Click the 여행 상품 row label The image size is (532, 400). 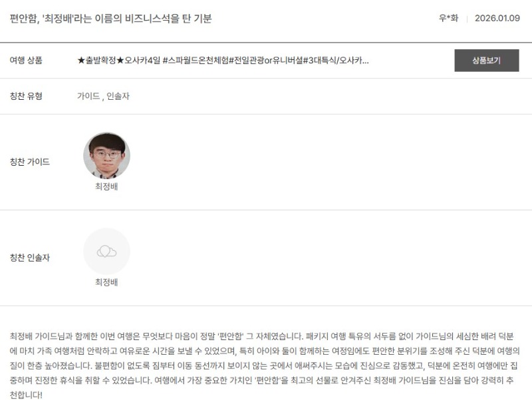[26, 61]
